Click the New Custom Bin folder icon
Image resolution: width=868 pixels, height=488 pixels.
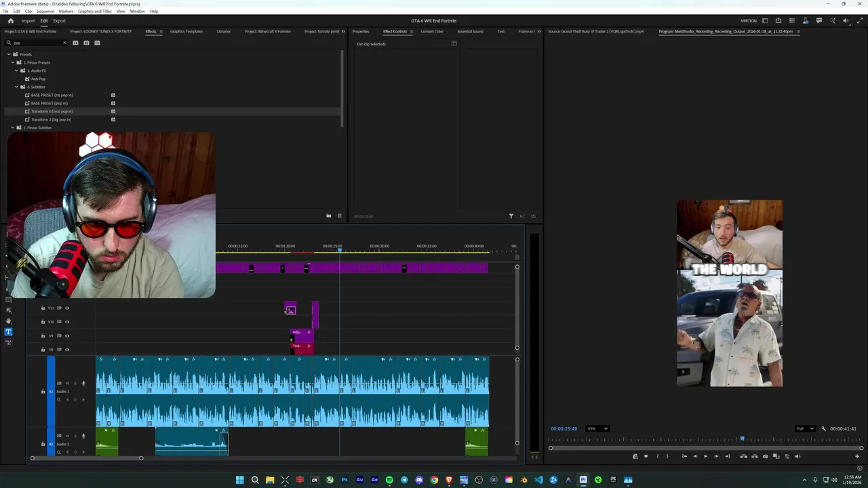coord(328,216)
